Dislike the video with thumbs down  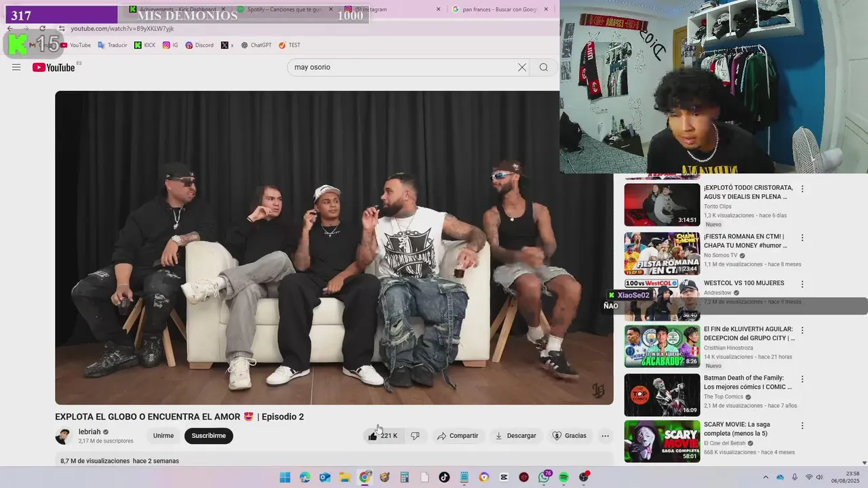tap(415, 436)
